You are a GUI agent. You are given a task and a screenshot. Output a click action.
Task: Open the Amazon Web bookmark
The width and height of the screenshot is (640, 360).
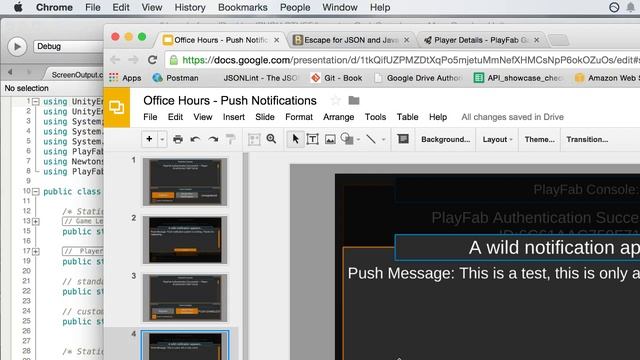[x=607, y=78]
